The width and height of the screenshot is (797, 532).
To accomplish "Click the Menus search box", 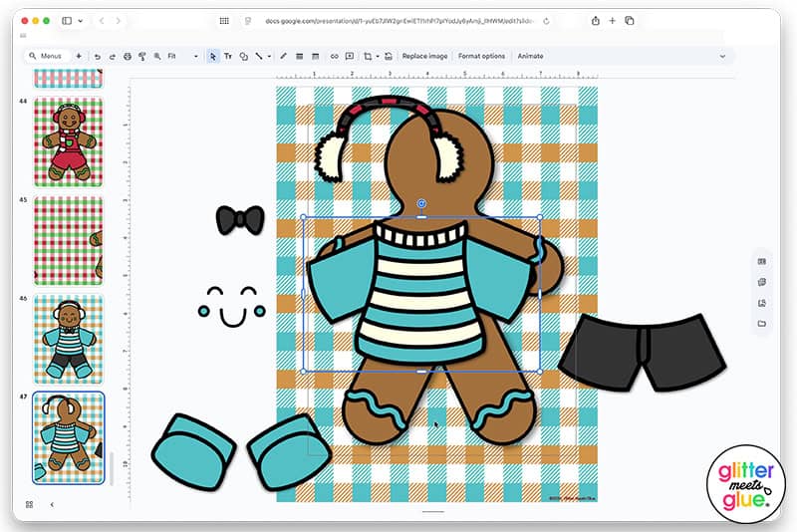I will (x=47, y=56).
